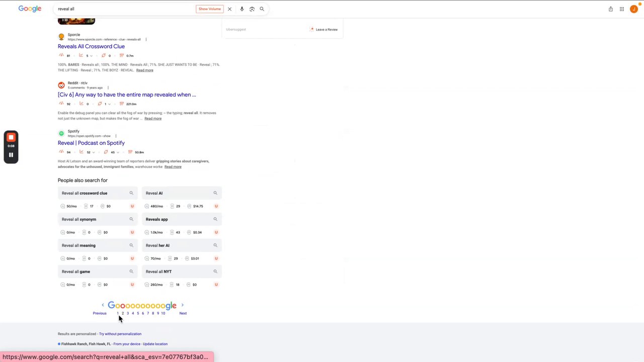This screenshot has width=644, height=362.
Task: Click 'Update location' link
Action: (x=155, y=344)
